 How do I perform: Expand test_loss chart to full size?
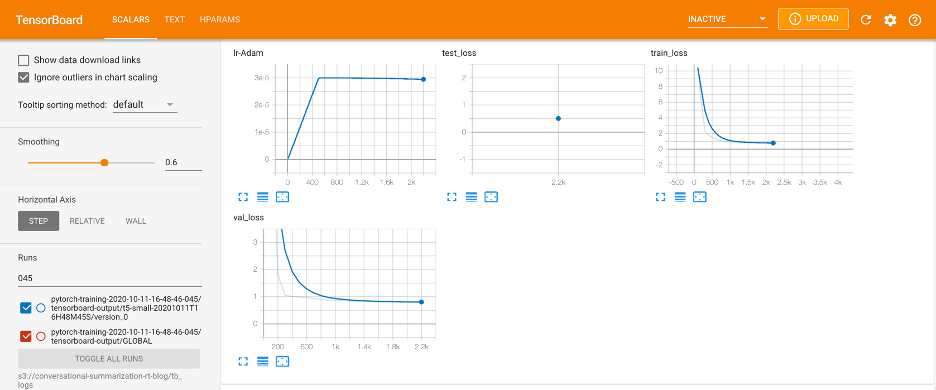coord(451,196)
